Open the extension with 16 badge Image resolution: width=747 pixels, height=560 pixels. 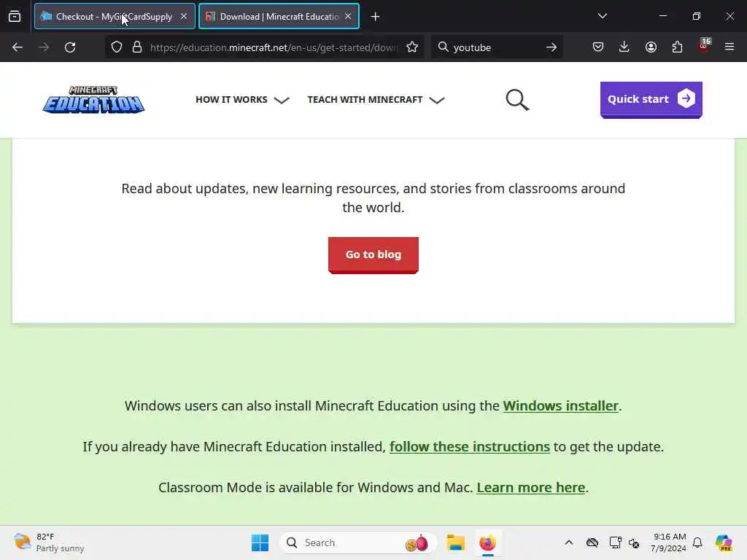(704, 46)
